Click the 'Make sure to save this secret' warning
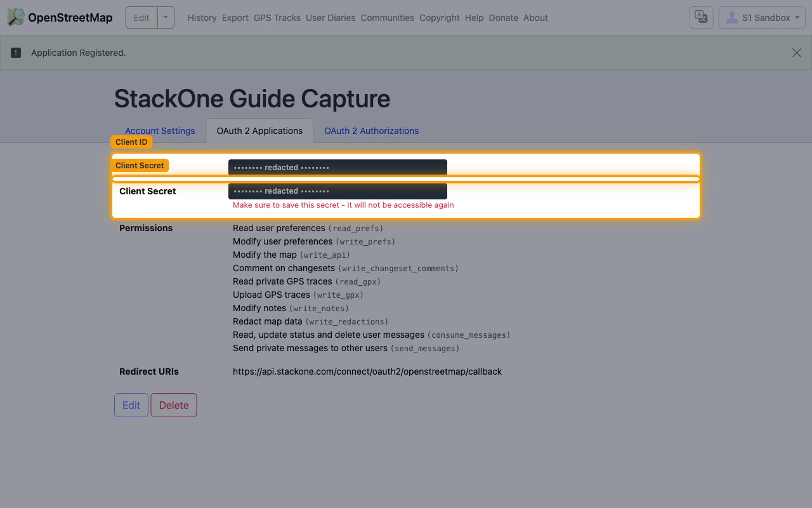The height and width of the screenshot is (508, 812). click(343, 205)
